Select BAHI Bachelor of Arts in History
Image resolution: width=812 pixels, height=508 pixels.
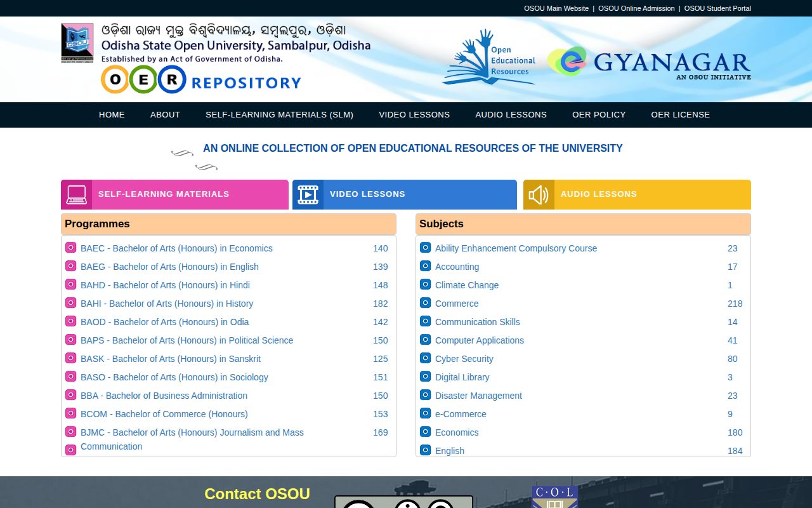[167, 304]
